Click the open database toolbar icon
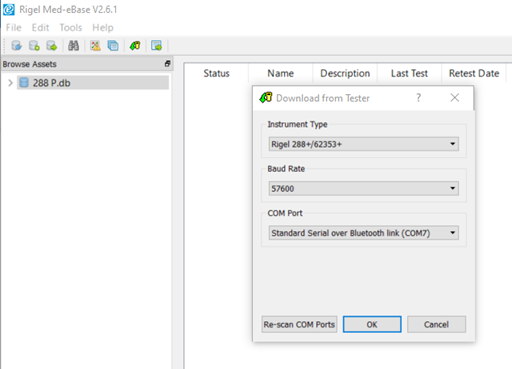Screen dimensions: 512x369 pyautogui.click(x=16, y=45)
